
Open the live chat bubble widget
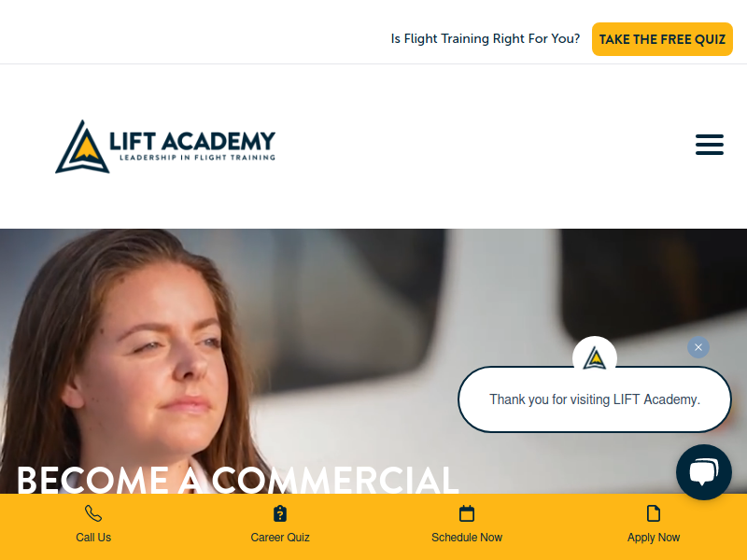(x=704, y=472)
